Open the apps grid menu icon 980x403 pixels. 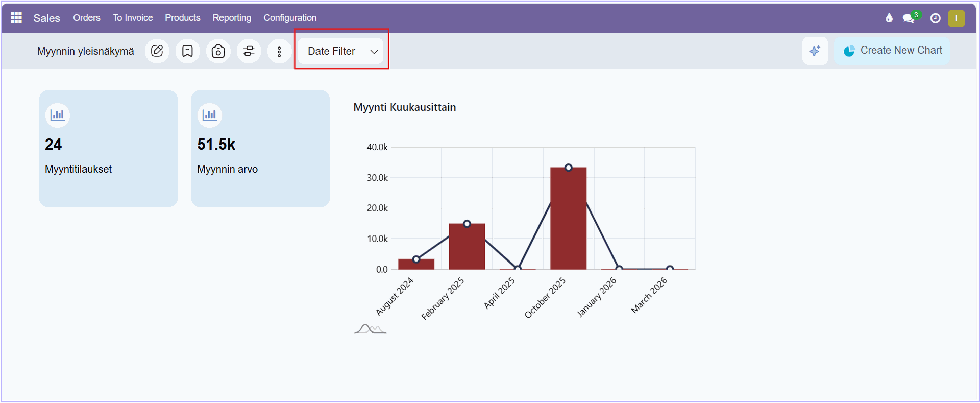tap(16, 18)
